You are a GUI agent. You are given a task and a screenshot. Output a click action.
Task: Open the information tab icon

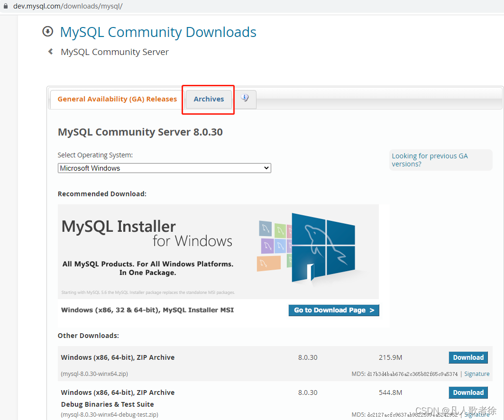point(245,98)
